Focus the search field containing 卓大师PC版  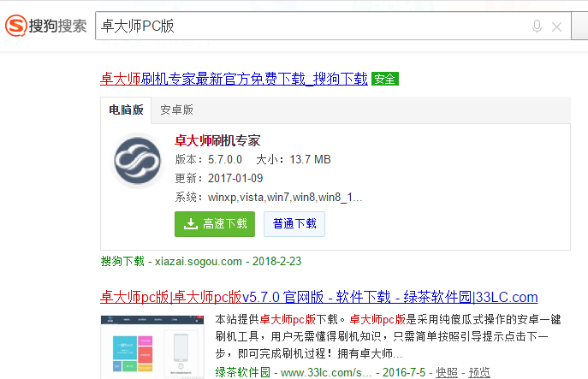click(308, 27)
